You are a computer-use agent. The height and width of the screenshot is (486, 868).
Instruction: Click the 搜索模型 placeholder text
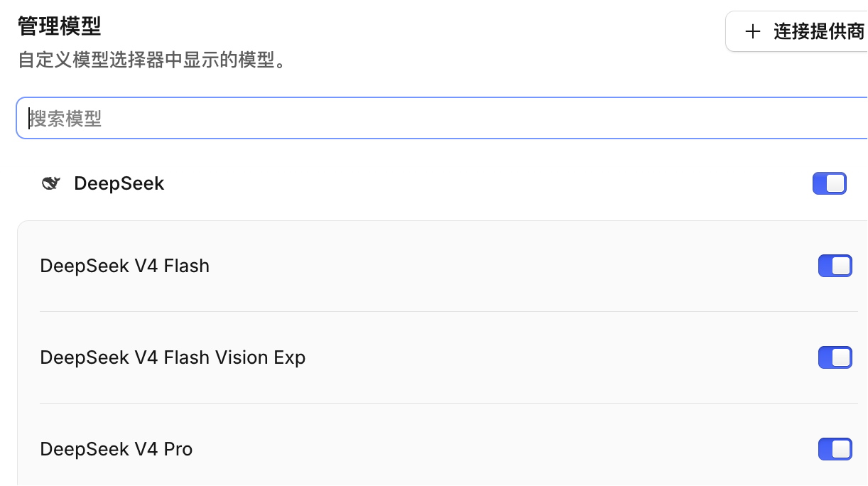(x=65, y=118)
